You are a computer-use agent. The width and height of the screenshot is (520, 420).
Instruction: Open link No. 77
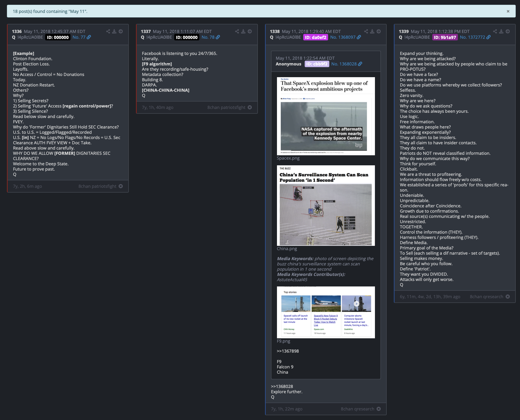pyautogui.click(x=79, y=37)
